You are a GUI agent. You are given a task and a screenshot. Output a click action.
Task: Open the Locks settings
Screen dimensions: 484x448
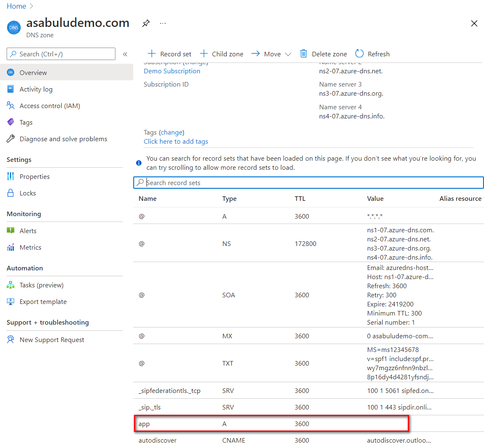28,193
